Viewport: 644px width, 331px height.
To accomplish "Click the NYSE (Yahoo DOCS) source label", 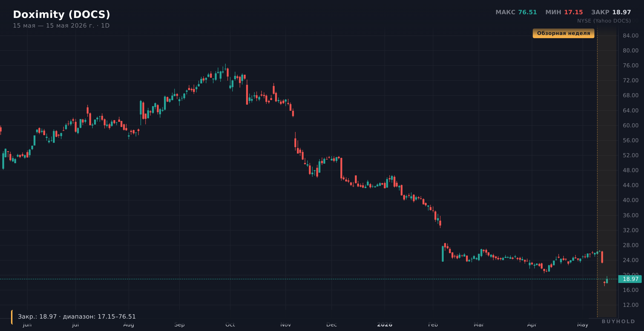I will coord(604,21).
